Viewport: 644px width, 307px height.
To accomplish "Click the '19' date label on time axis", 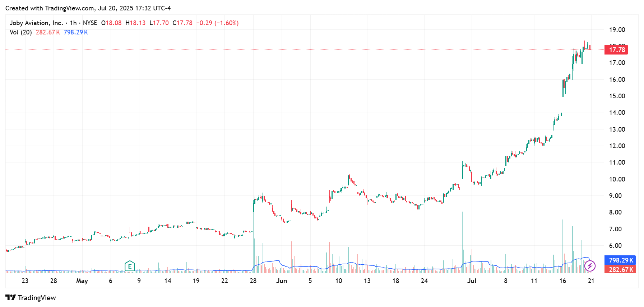I will pyautogui.click(x=196, y=281).
